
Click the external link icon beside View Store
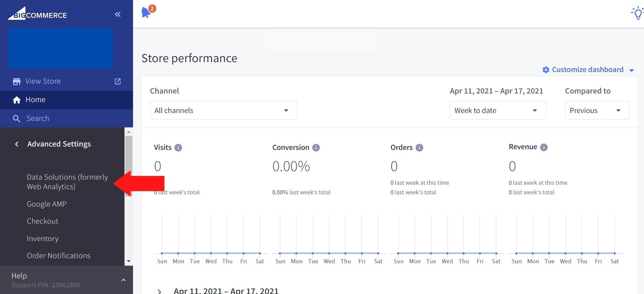118,81
